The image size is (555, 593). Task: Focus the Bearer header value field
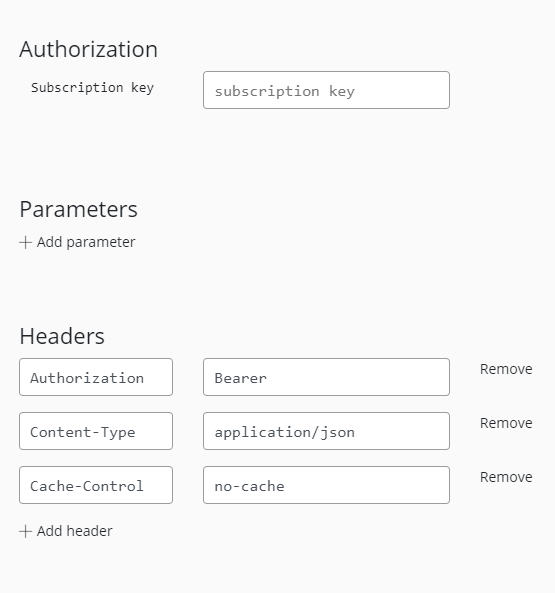coord(326,377)
